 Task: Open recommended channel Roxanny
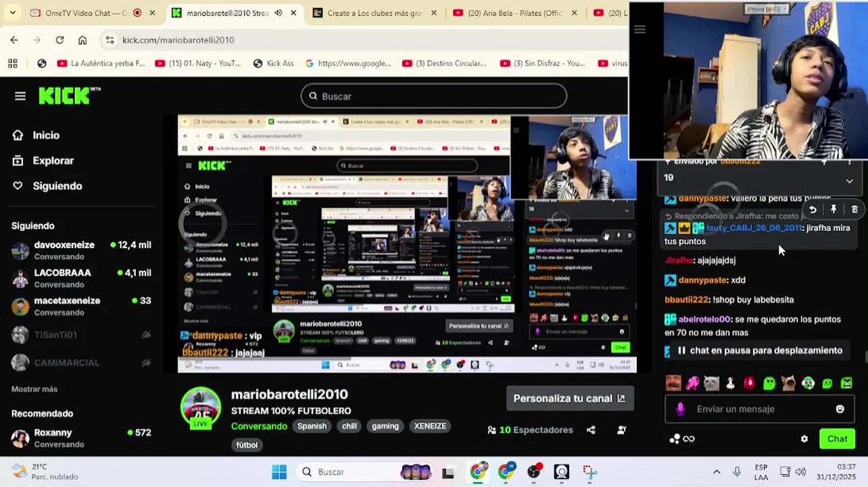point(81,438)
